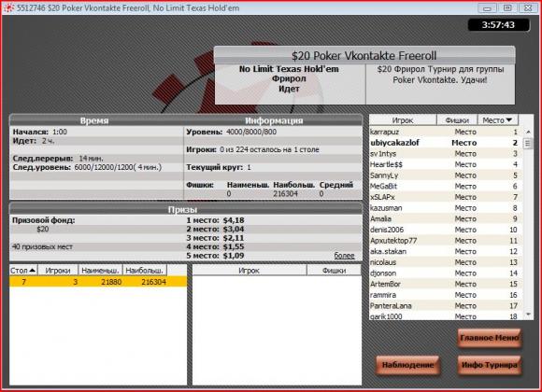Click the 1 место: $4,18 prize line
The width and height of the screenshot is (542, 392).
coord(215,220)
